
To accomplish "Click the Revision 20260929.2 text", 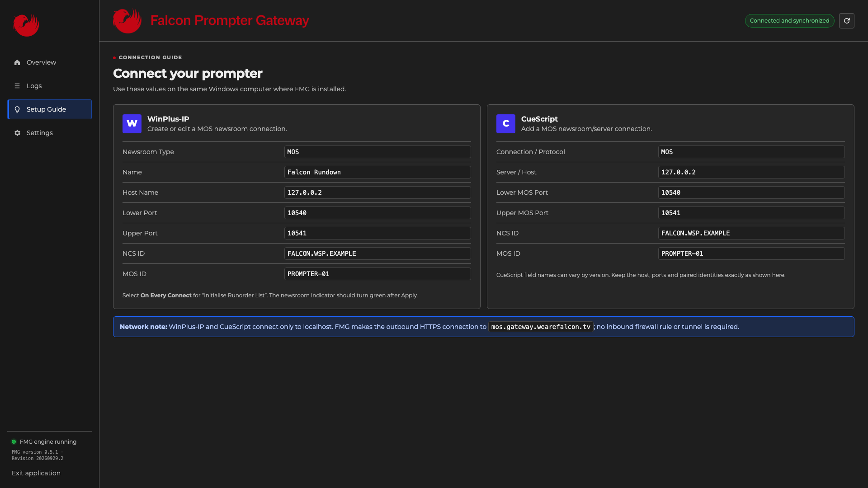I will click(38, 458).
